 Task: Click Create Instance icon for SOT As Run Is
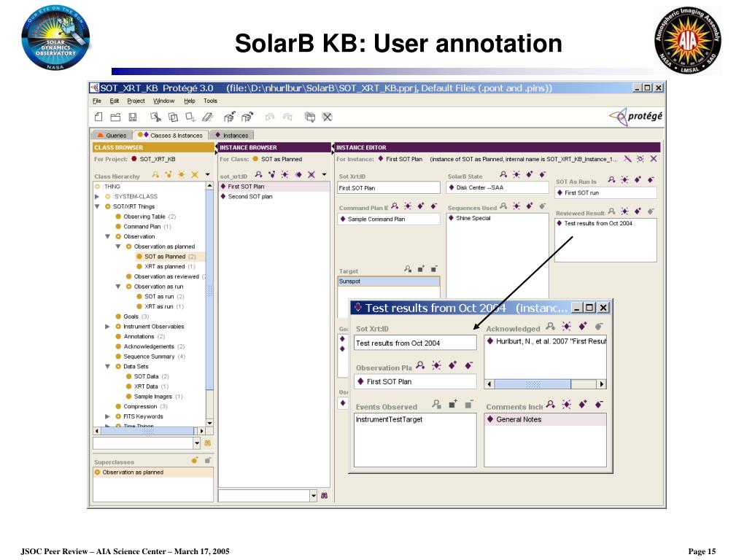[624, 180]
